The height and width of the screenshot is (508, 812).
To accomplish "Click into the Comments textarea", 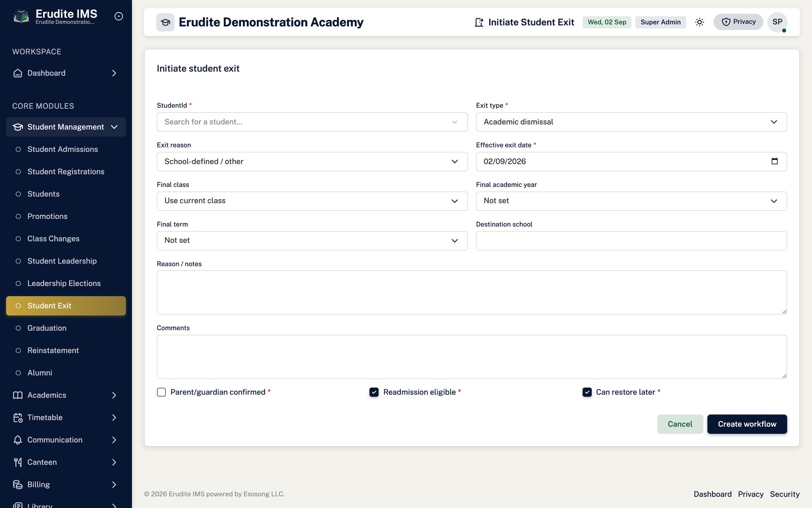I will coord(472,357).
